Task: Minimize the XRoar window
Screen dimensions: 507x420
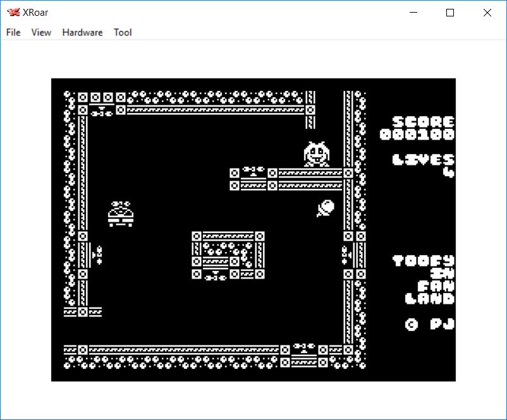Action: coord(413,13)
